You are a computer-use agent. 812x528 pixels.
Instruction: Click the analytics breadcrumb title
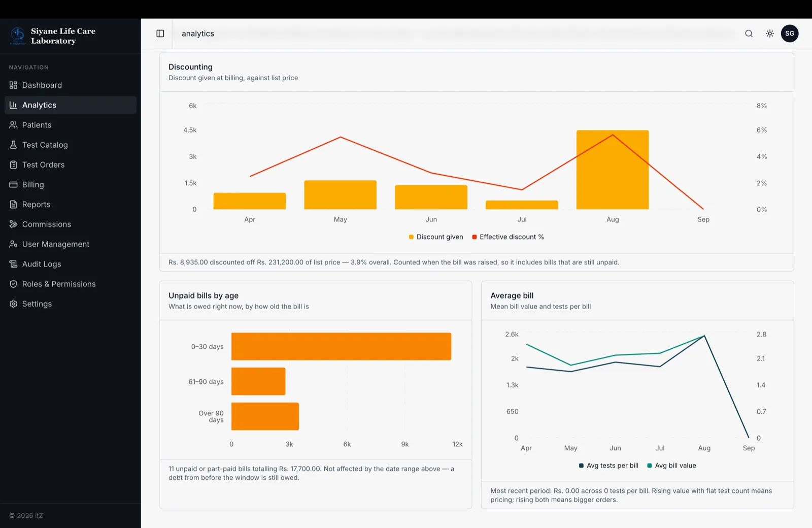tap(198, 34)
